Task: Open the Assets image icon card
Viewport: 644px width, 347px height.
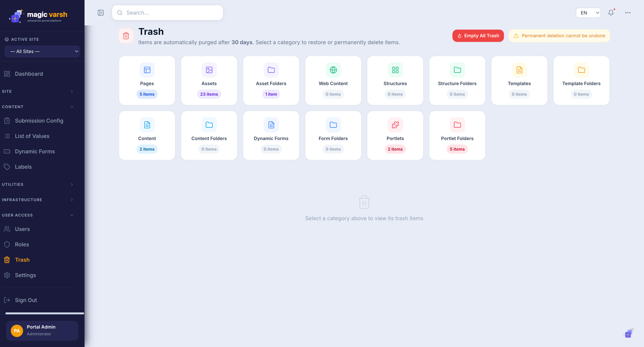Action: (x=209, y=70)
